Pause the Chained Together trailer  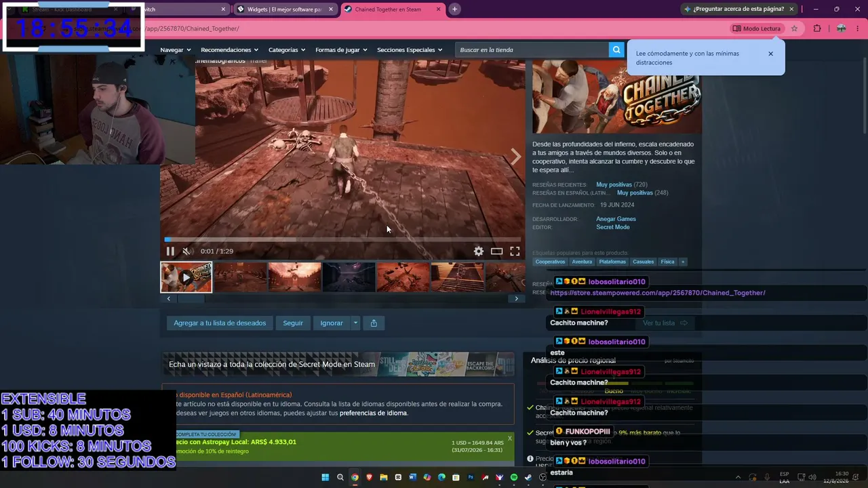click(170, 251)
